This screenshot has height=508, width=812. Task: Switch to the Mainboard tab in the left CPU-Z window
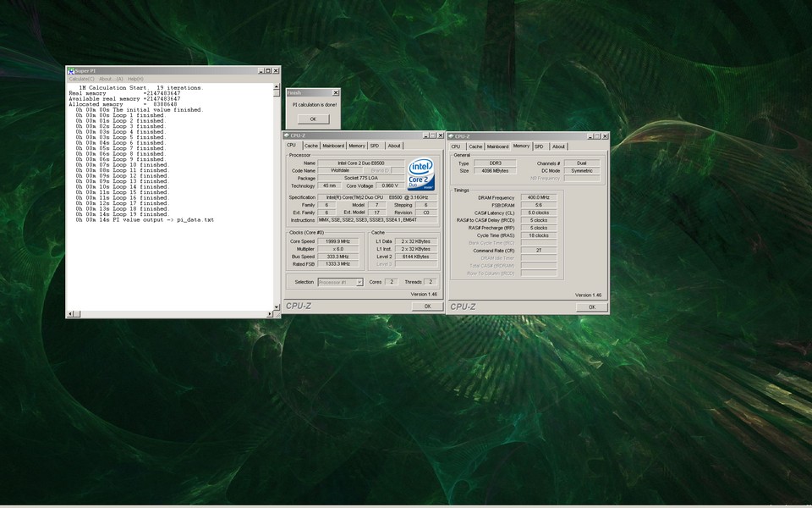tap(333, 146)
